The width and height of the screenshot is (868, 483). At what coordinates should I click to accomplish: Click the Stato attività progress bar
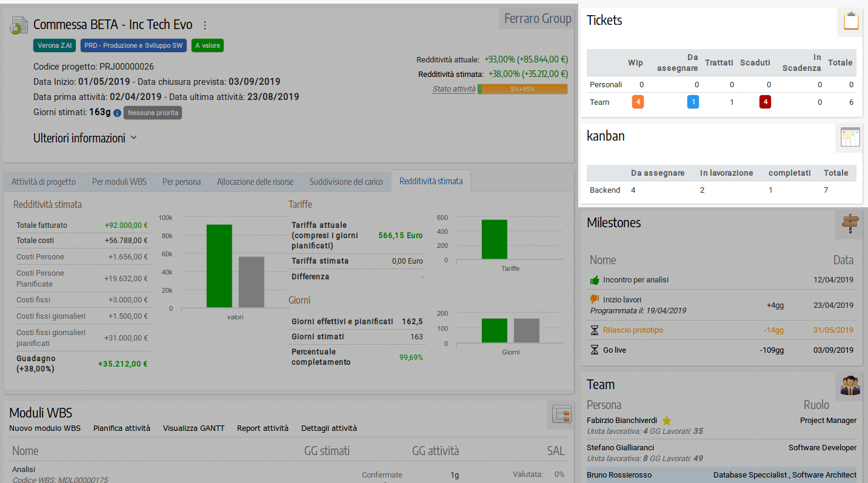522,88
